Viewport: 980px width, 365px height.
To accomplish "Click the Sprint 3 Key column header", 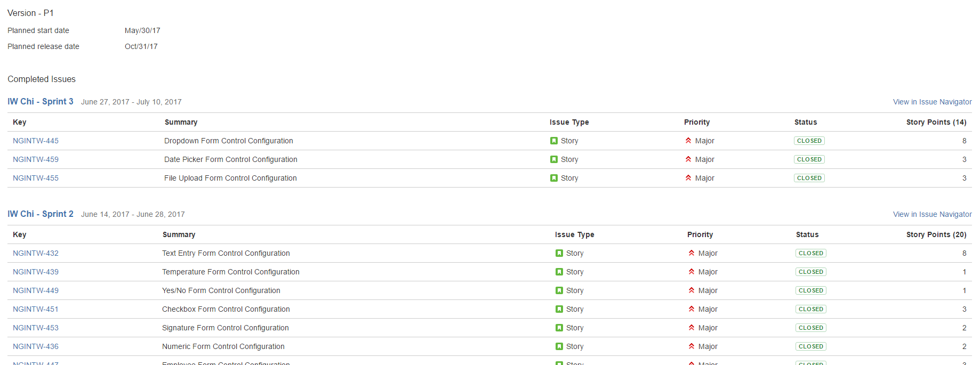I will tap(20, 122).
